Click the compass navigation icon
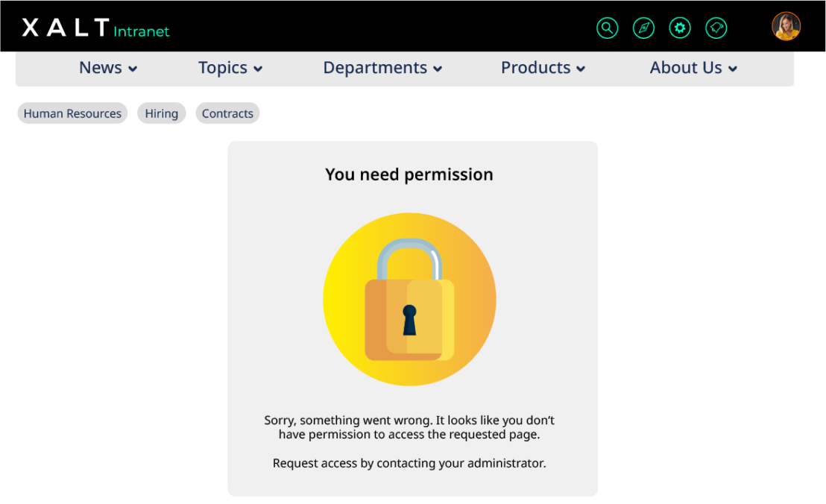The image size is (826, 504). (x=643, y=28)
